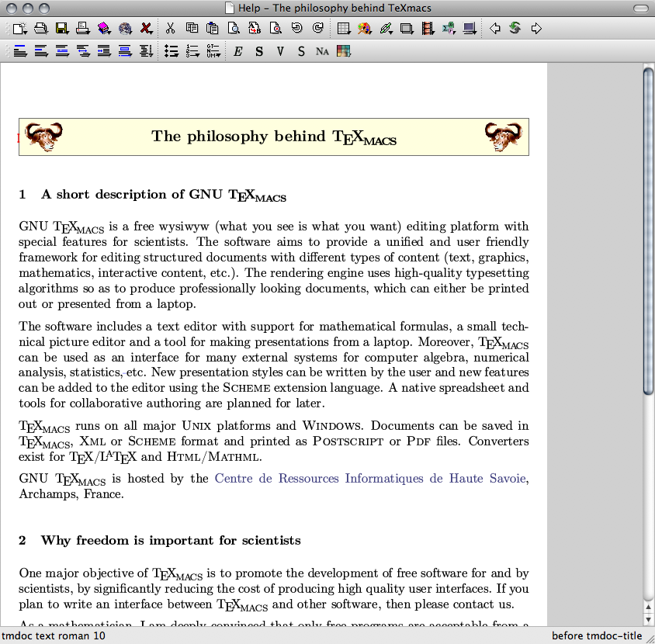Click the query replace A-B icon
655x644 pixels.
255,29
